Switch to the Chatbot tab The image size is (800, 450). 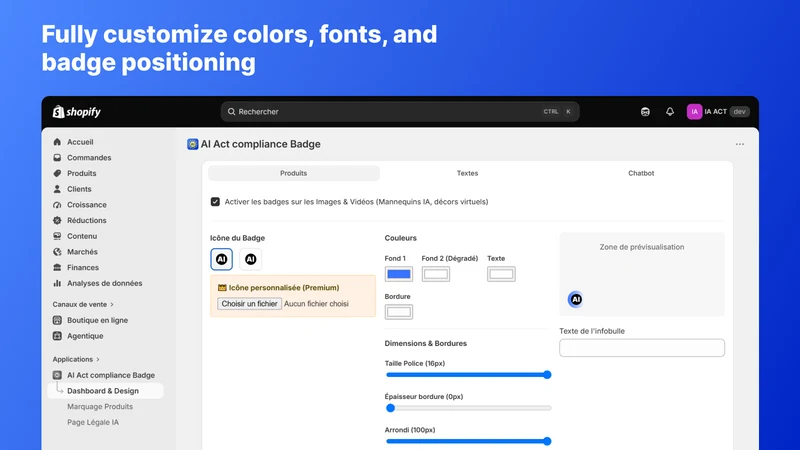(x=641, y=173)
